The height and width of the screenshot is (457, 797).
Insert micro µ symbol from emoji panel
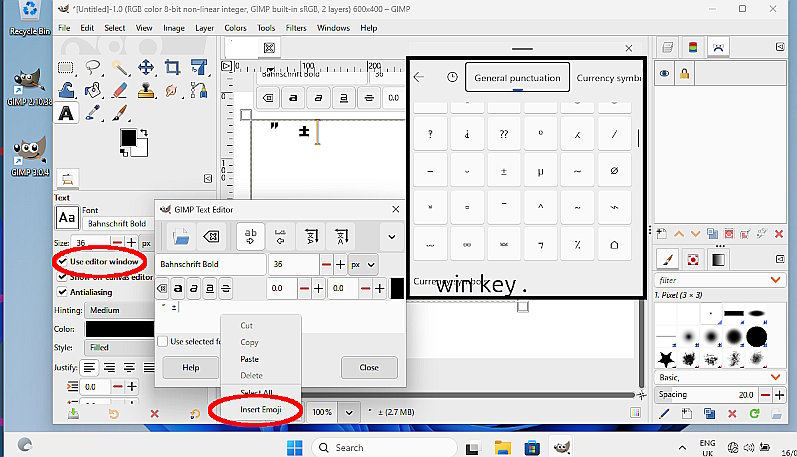point(540,171)
